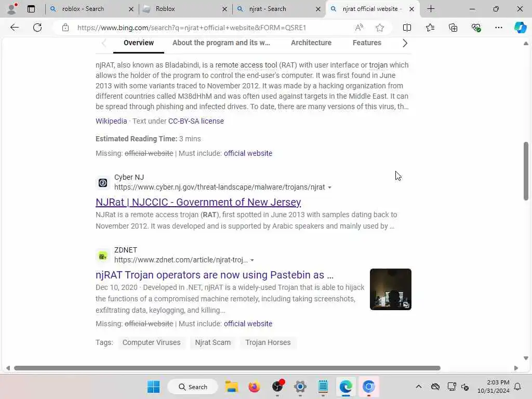Open the Copilot sidebar icon
This screenshot has width=532, height=399.
(520, 28)
